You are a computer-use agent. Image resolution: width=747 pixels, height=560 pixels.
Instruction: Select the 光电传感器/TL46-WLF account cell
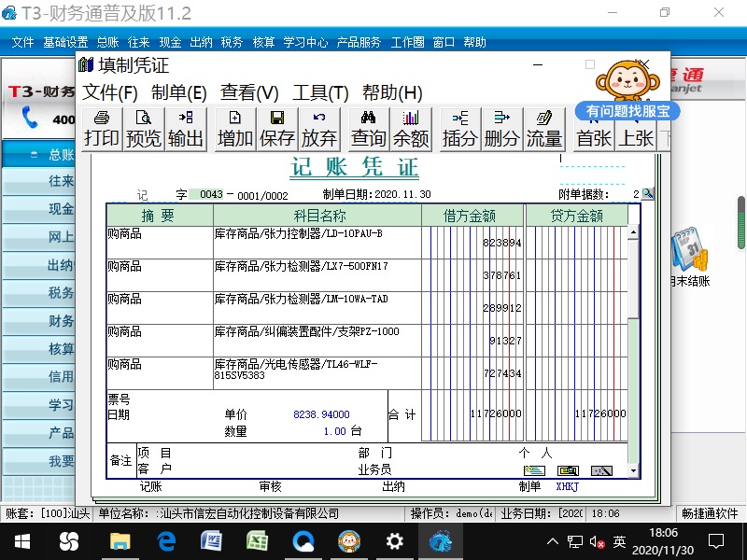(317, 373)
